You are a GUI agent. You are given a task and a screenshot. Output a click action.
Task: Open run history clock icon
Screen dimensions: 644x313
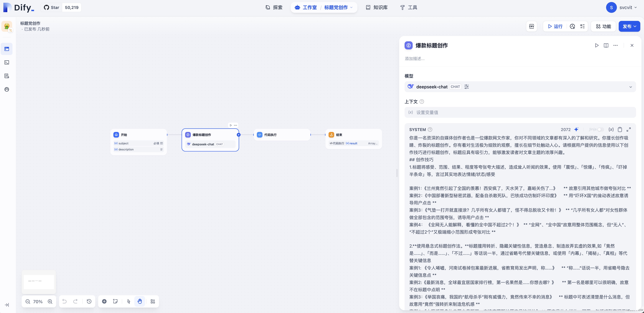[572, 26]
